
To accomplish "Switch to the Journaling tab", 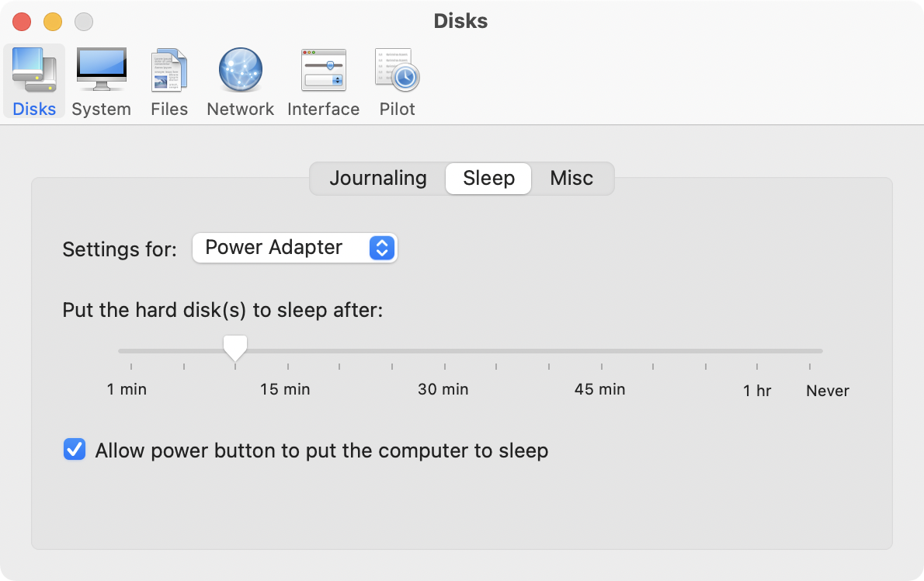I will point(378,178).
